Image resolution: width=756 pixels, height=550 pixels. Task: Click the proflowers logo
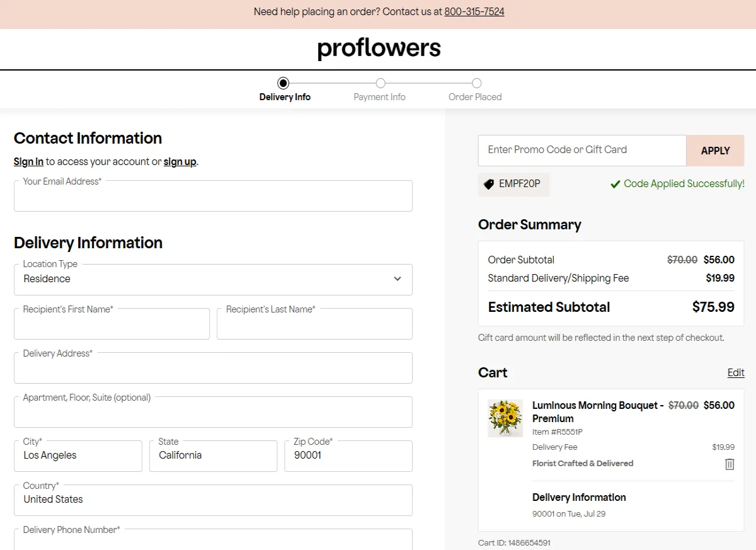coord(379,49)
